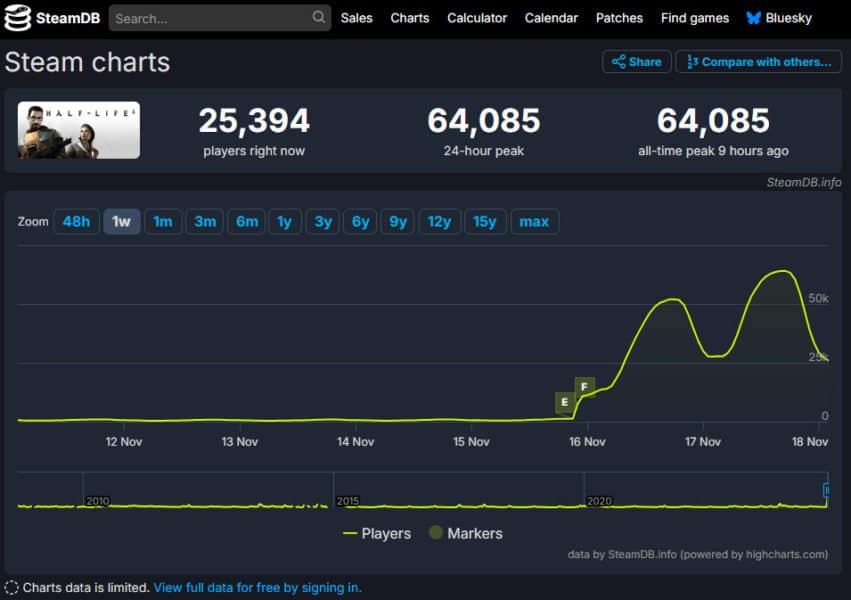Open Compare with others
The width and height of the screenshot is (851, 600).
pyautogui.click(x=758, y=62)
